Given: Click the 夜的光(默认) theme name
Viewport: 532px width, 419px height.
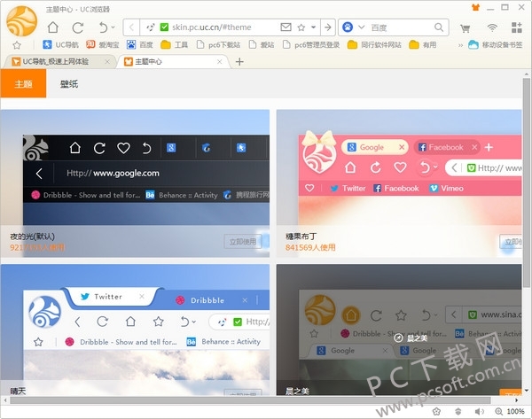Looking at the screenshot, I should tap(32, 237).
